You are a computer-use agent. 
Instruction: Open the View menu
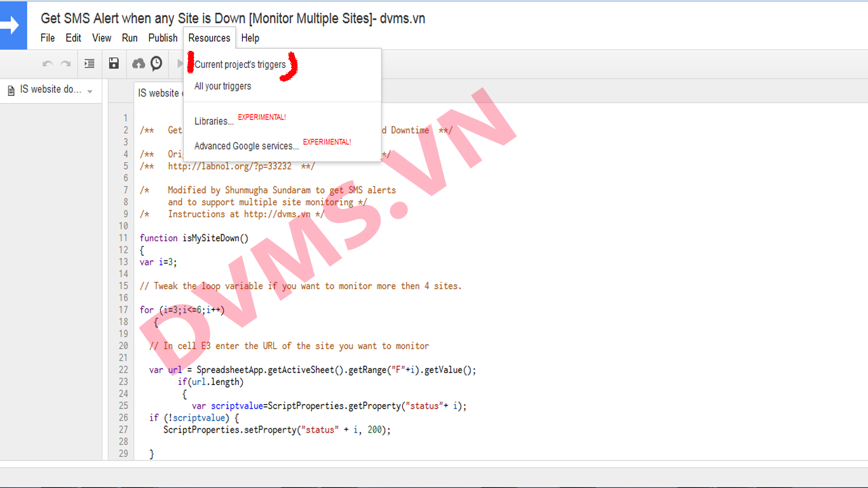click(x=102, y=38)
